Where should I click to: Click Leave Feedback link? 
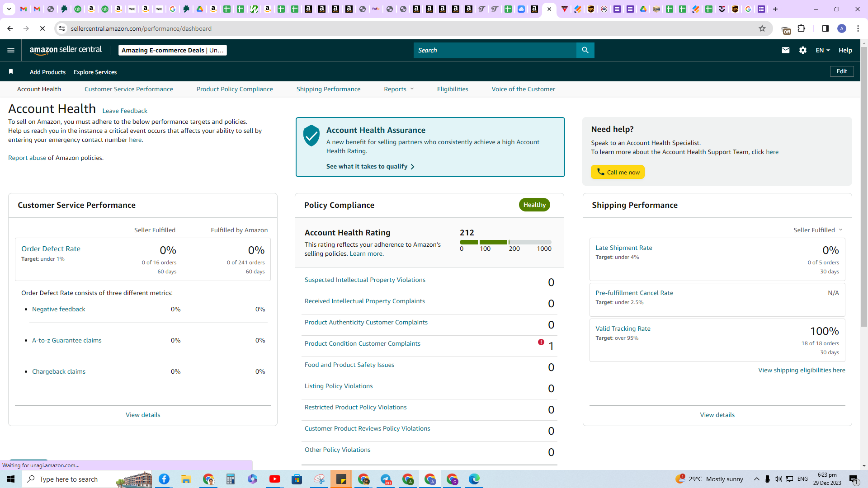coord(125,111)
